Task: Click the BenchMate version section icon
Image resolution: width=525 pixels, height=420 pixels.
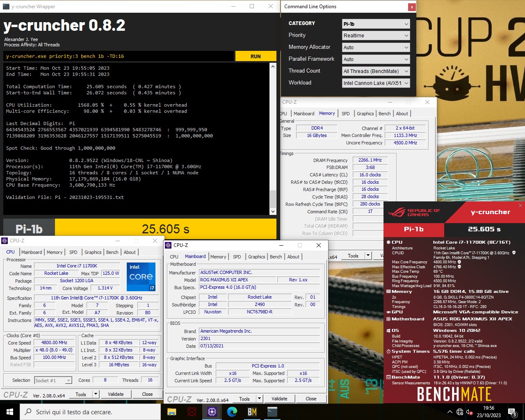Action: [x=388, y=377]
